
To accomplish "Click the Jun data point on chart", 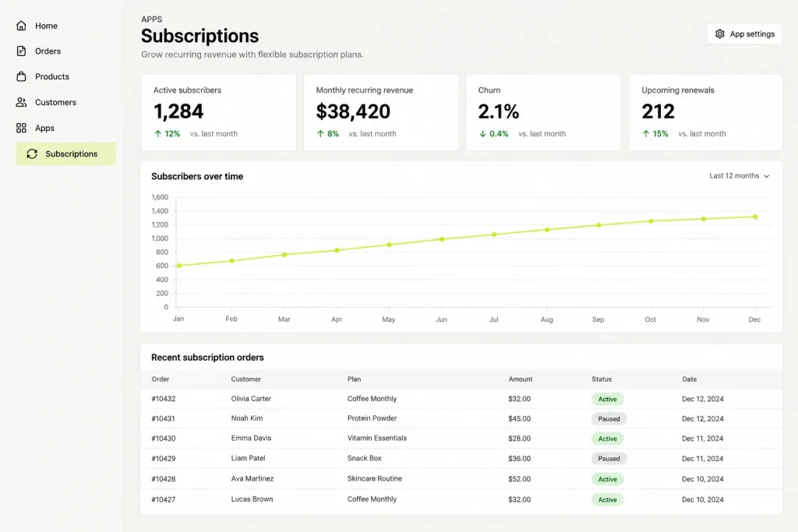I will pyautogui.click(x=442, y=239).
